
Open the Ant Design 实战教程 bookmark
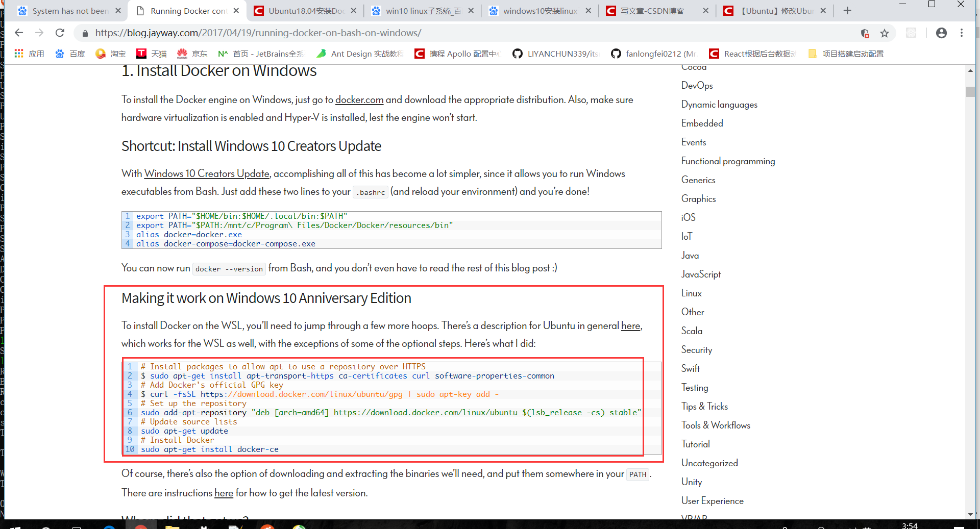(360, 54)
